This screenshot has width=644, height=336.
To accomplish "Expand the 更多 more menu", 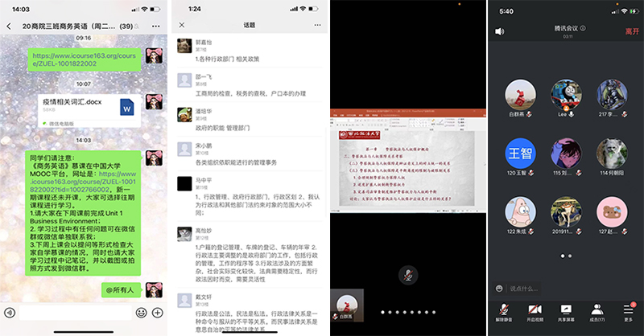I will click(x=628, y=312).
